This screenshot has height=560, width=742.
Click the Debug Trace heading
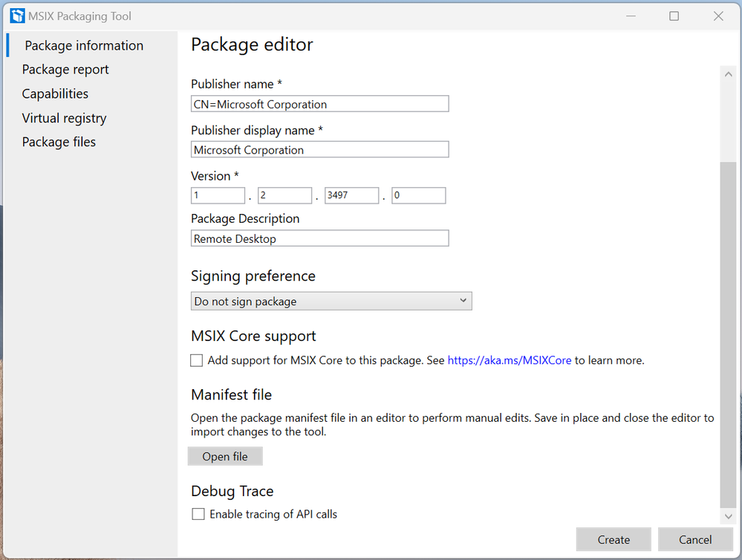[x=232, y=491]
